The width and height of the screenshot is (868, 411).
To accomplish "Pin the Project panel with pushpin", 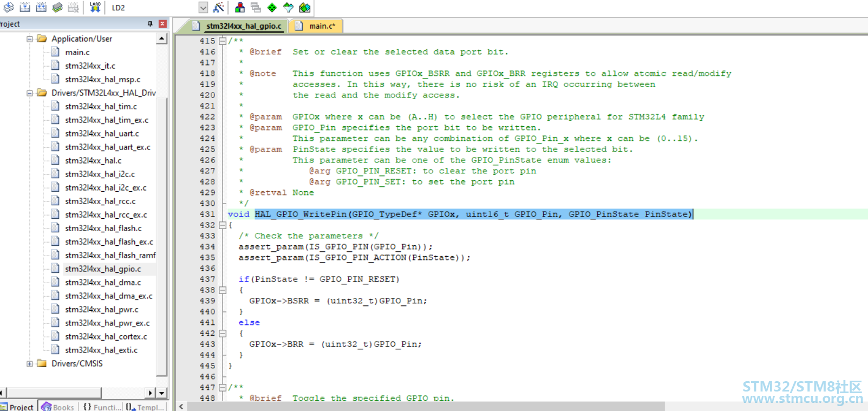I will (x=151, y=24).
